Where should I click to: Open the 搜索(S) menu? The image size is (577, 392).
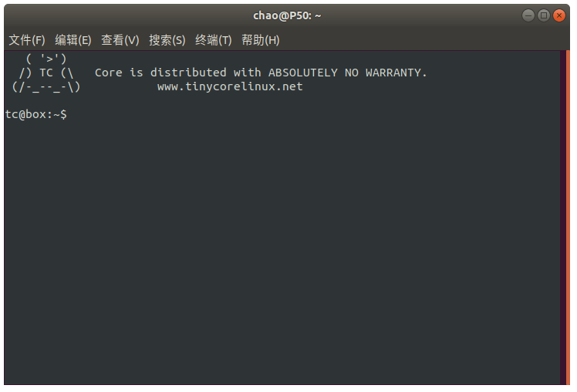click(x=167, y=40)
